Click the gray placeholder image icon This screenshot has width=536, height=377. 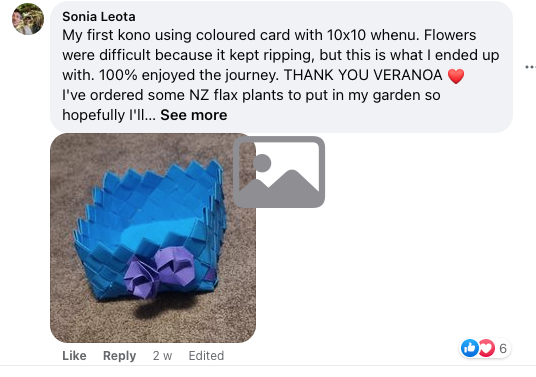coord(279,172)
